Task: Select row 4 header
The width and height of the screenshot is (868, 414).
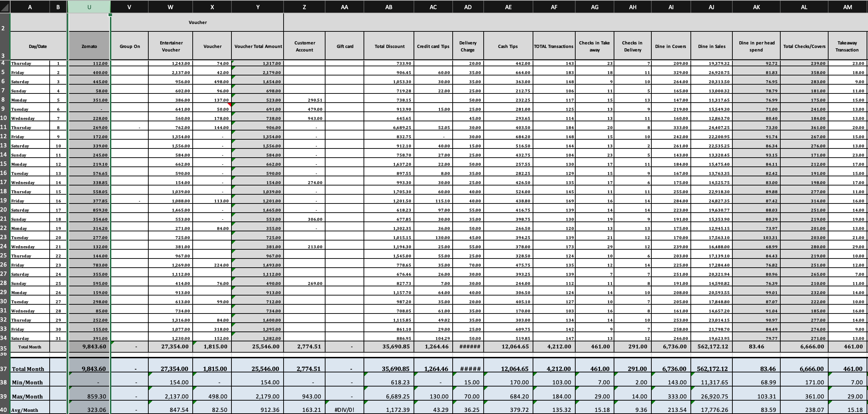Action: point(4,63)
